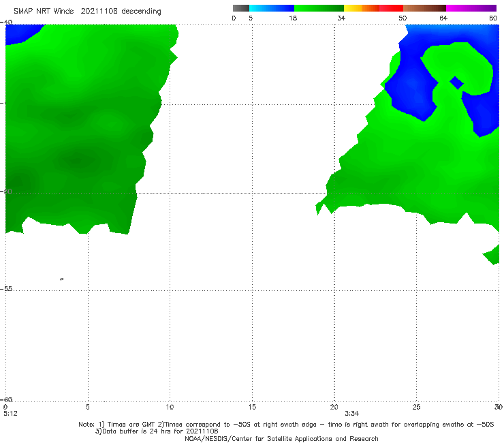Click the '30' longitude axis label
Image resolution: width=504 pixels, height=443 pixels.
tap(499, 408)
